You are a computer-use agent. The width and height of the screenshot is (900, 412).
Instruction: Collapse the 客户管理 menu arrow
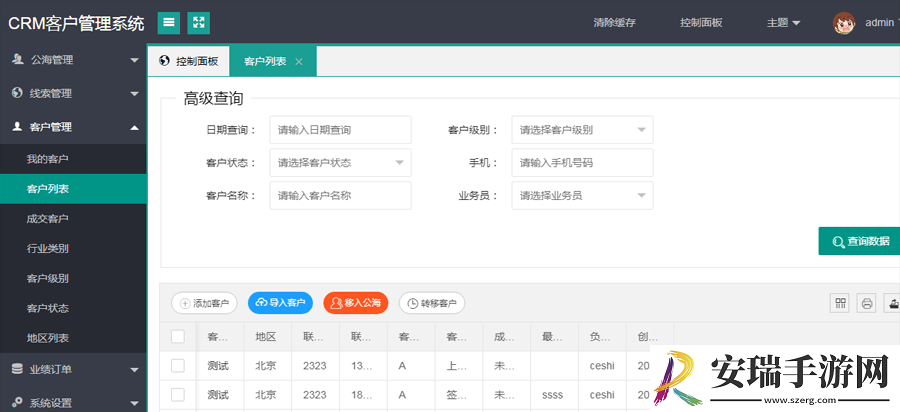click(134, 127)
